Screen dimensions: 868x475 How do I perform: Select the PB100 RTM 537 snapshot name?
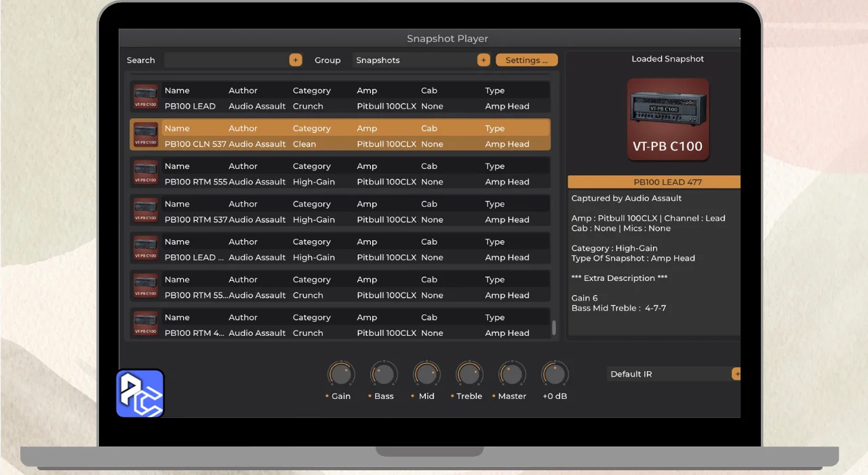pyautogui.click(x=195, y=220)
